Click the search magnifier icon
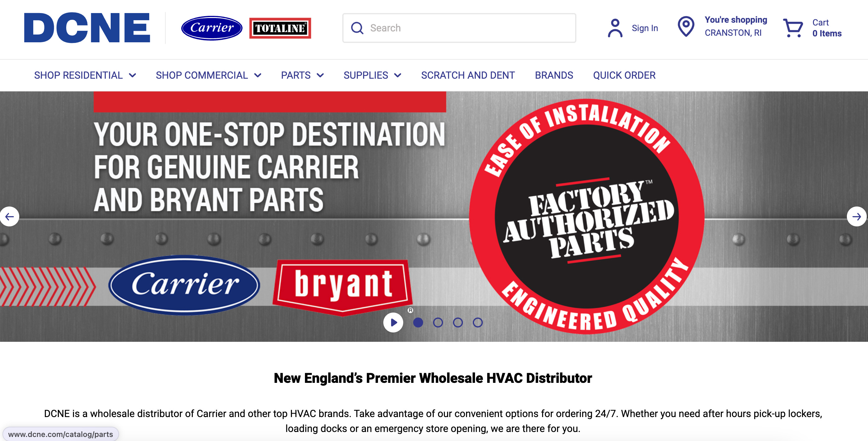This screenshot has height=441, width=868. 357,28
